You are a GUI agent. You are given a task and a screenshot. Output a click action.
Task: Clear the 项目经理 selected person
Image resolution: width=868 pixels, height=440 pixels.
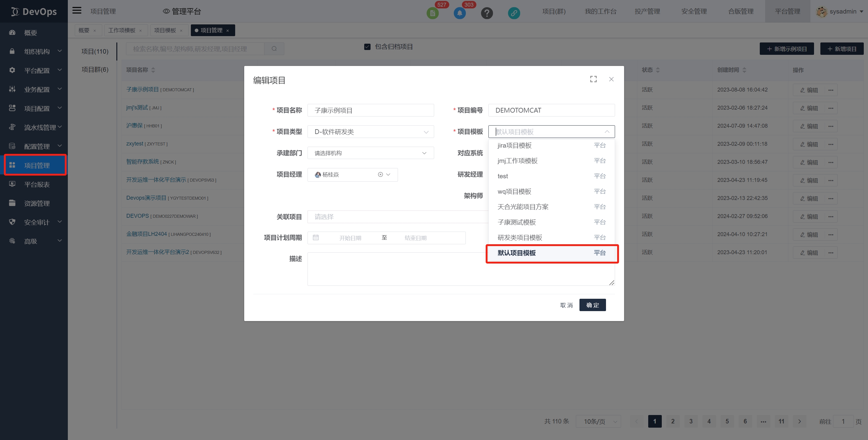pos(380,174)
